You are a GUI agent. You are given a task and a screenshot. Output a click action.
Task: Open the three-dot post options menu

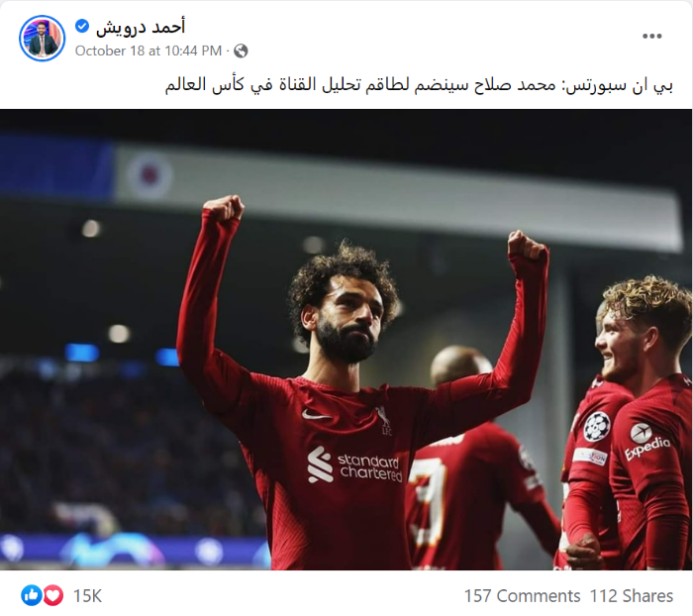point(651,37)
